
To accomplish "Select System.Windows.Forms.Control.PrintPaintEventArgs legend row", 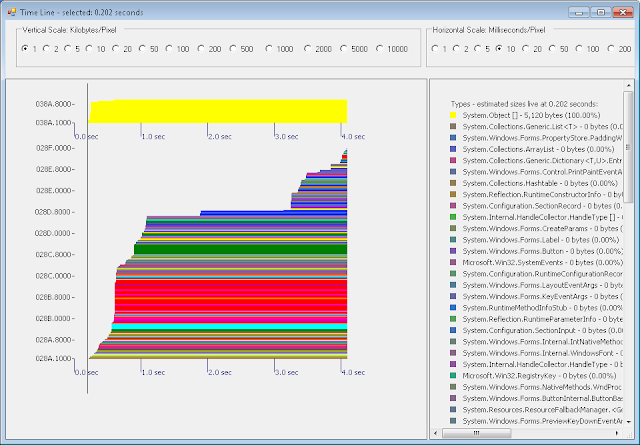I will (542, 172).
